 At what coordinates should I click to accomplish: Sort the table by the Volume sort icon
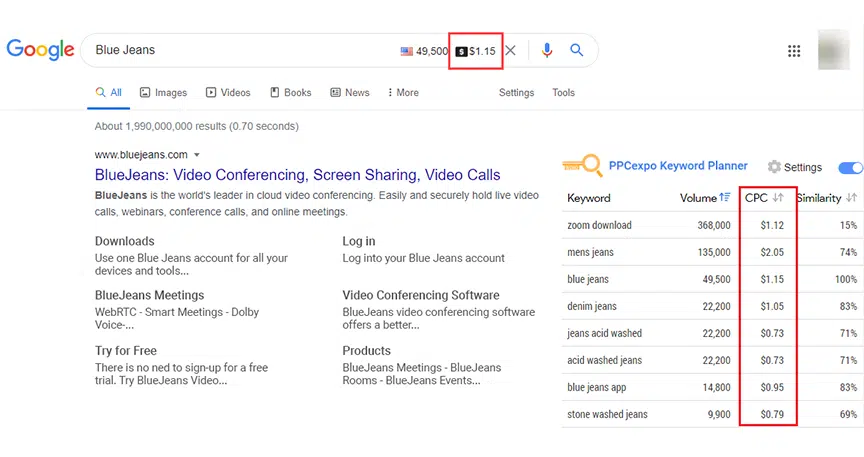coord(725,197)
